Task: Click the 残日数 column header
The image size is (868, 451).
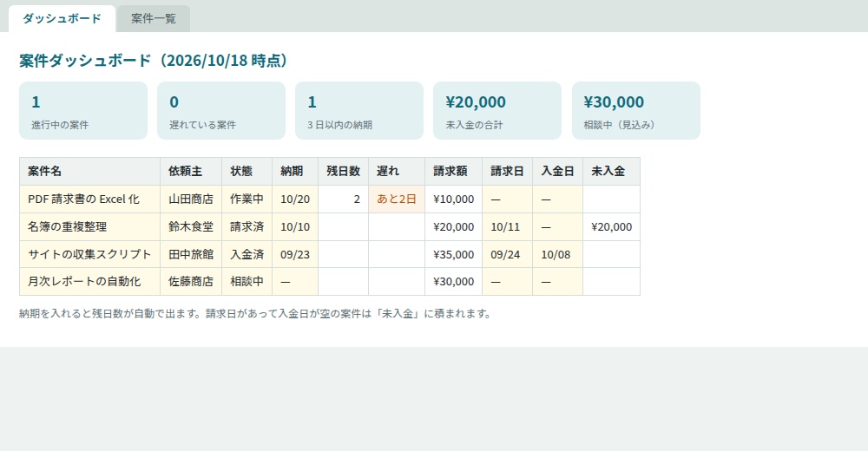Action: pos(343,172)
